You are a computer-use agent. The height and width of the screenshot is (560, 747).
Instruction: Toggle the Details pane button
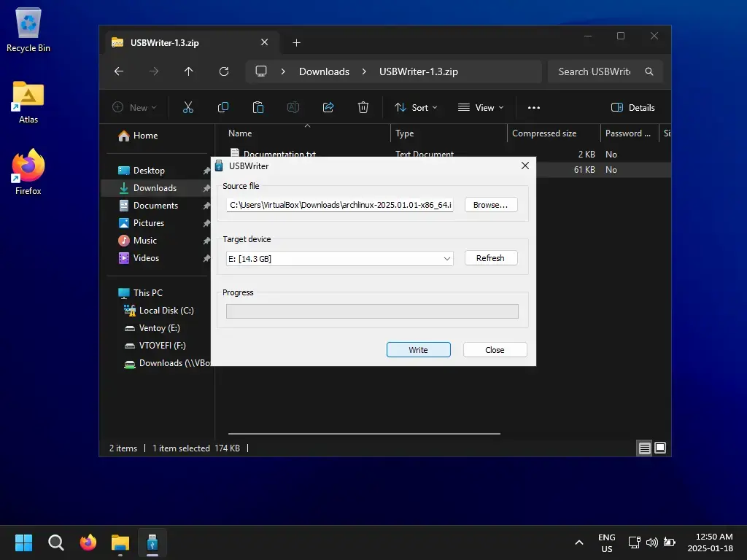coord(633,107)
